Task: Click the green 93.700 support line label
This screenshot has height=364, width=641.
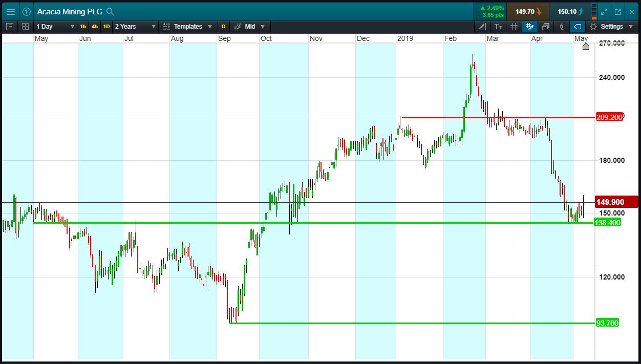Action: pos(608,323)
